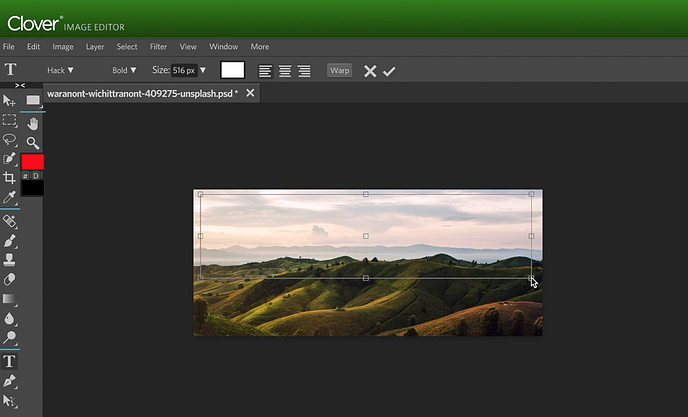Image resolution: width=688 pixels, height=417 pixels.
Task: Open the black background color swatch
Action: pyautogui.click(x=33, y=188)
